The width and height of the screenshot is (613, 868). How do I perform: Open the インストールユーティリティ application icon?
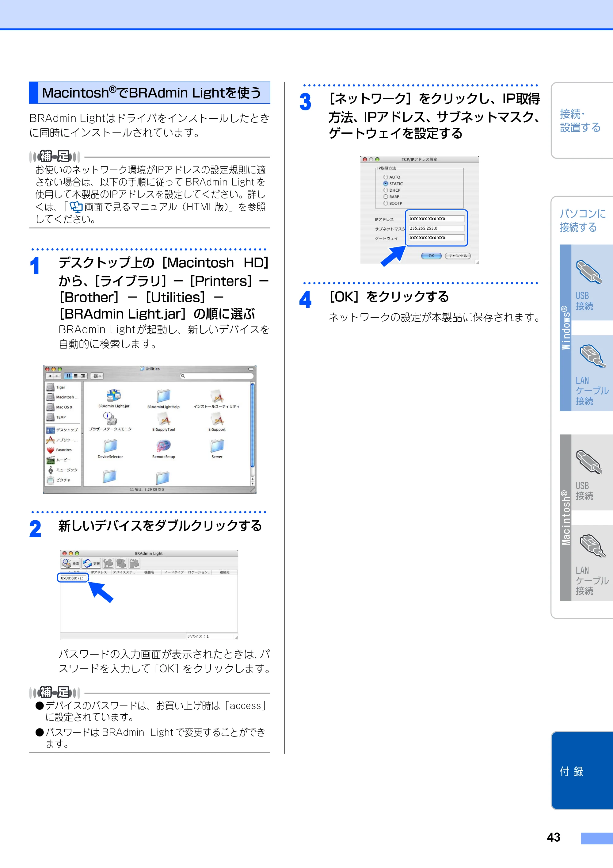[217, 399]
